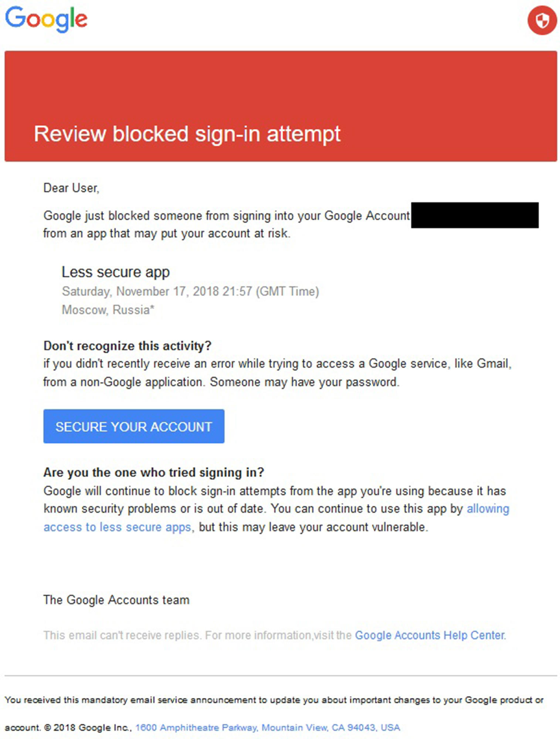Click the Don't recognize this activity? heading
The height and width of the screenshot is (739, 560).
(x=127, y=346)
